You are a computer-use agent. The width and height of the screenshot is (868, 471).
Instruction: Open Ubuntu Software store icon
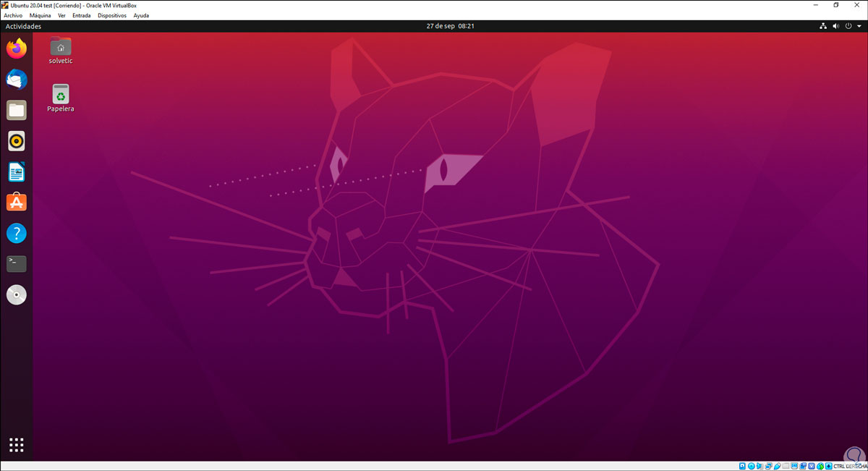click(x=17, y=203)
